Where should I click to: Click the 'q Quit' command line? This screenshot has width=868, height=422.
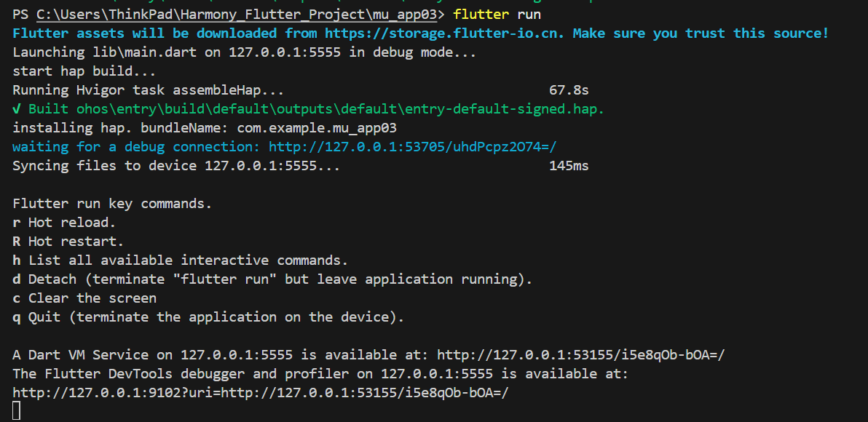point(208,317)
